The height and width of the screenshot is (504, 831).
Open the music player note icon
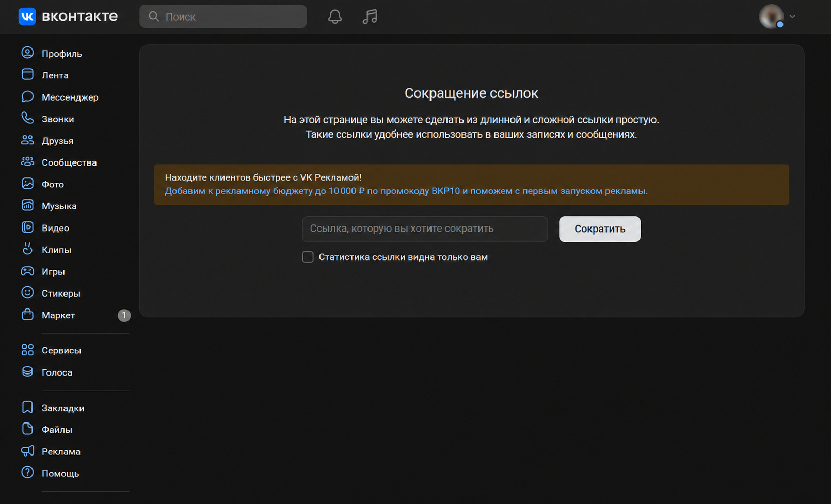pyautogui.click(x=370, y=17)
